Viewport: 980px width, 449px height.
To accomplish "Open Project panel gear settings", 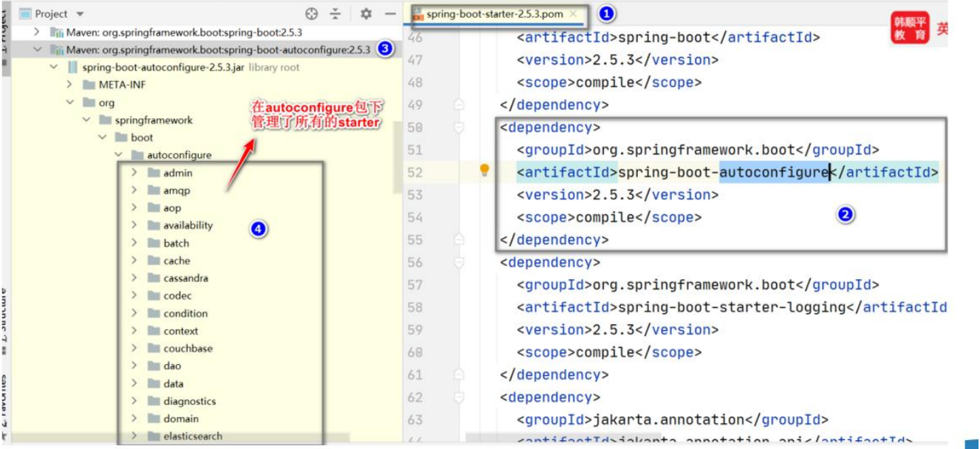I will pos(366,13).
